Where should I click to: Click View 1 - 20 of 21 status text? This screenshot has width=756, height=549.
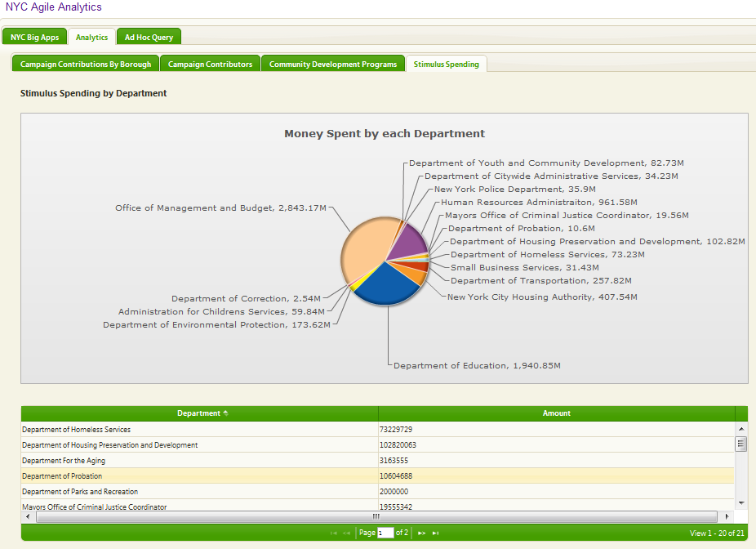click(x=717, y=533)
